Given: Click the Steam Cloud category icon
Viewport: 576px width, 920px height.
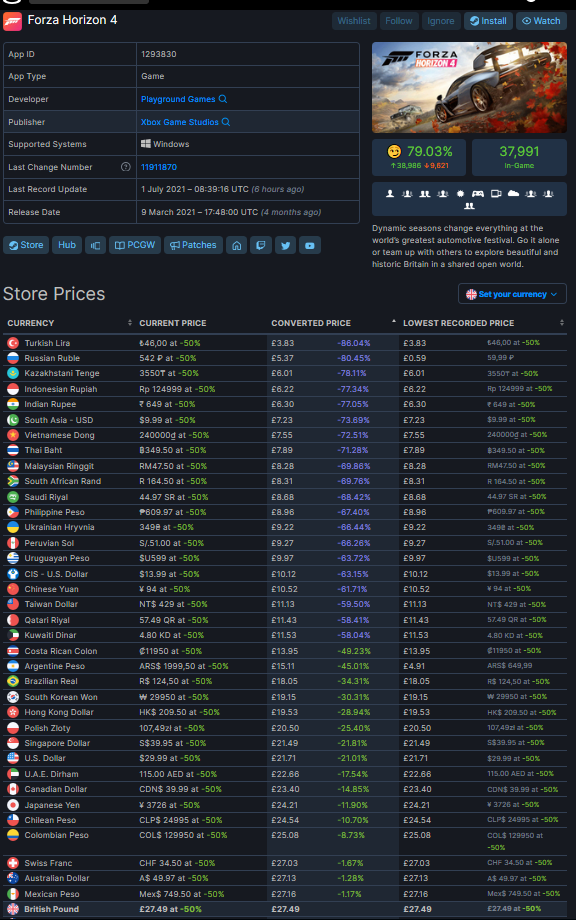Looking at the screenshot, I should [513, 193].
